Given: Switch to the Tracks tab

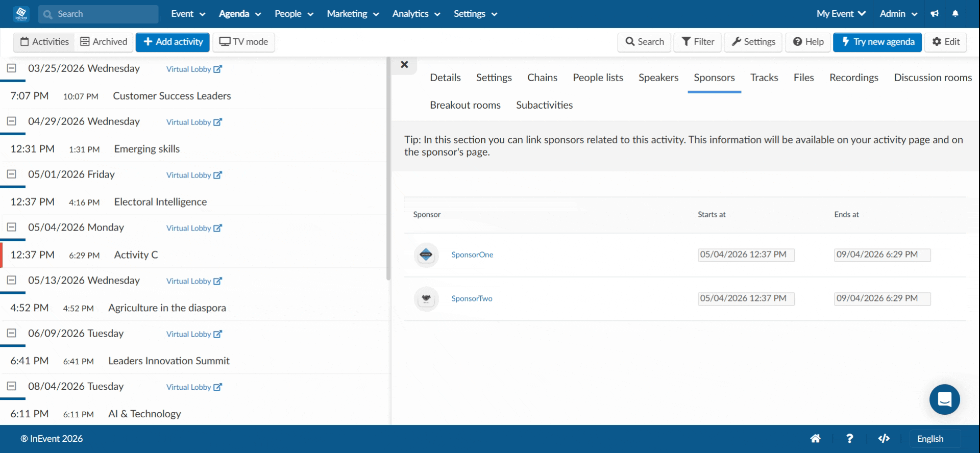Looking at the screenshot, I should pos(764,78).
